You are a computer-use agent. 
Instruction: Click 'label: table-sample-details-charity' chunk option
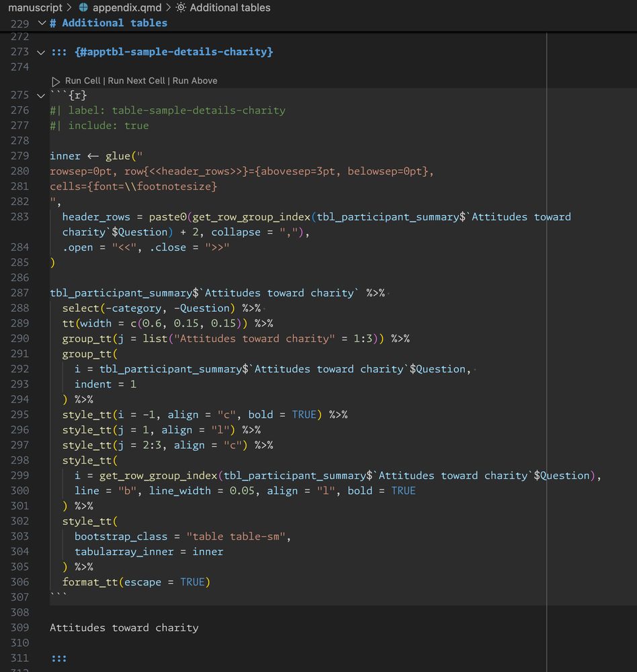point(177,111)
